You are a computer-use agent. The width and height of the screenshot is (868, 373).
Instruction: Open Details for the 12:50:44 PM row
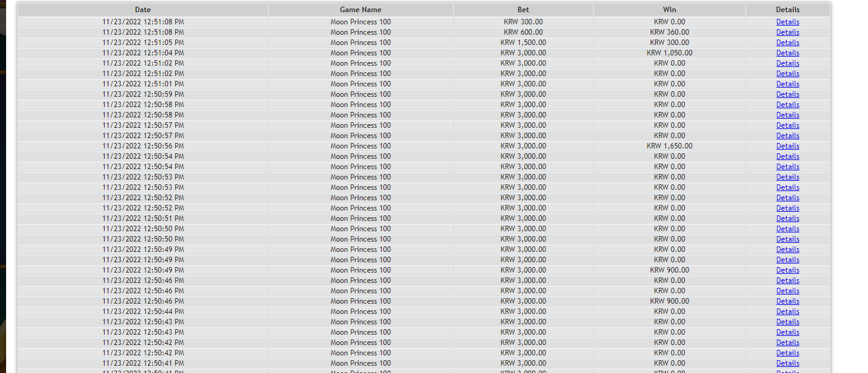pos(788,312)
